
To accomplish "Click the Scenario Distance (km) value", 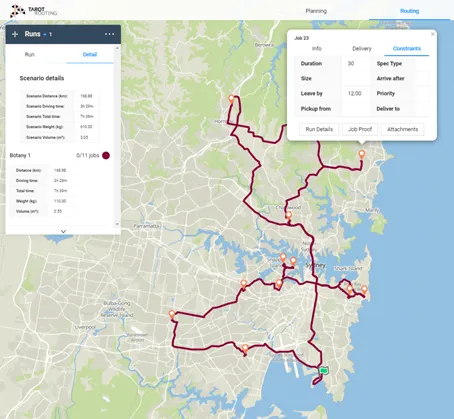I will (86, 96).
